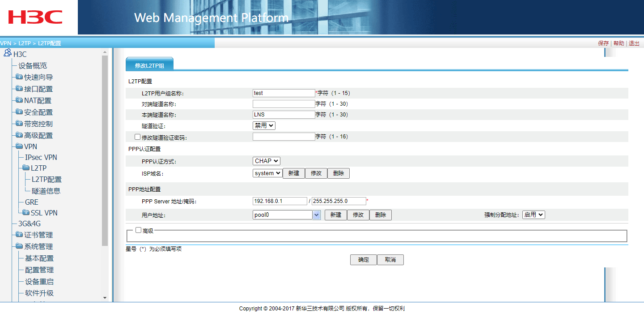Expand the NAT配置 tree node

38,100
